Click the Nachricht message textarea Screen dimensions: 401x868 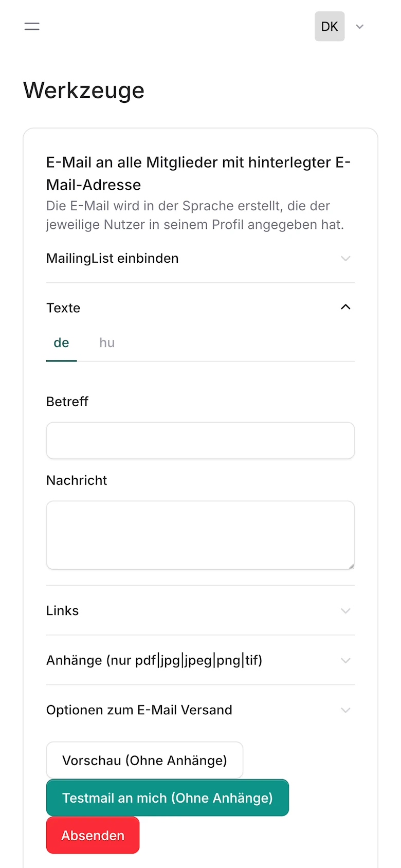point(200,535)
